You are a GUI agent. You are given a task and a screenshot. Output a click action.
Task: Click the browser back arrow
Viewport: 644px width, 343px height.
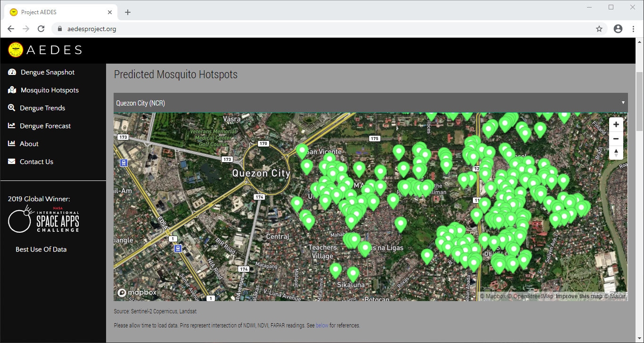[11, 29]
